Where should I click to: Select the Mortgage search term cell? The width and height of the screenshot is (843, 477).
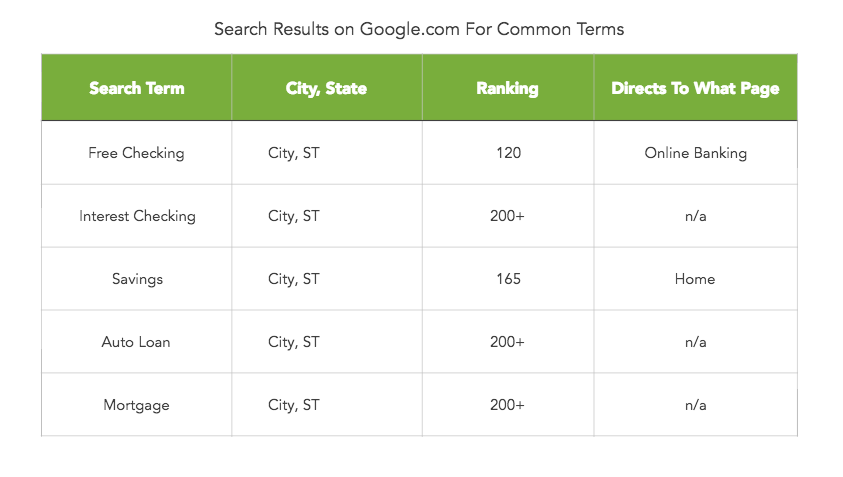[136, 405]
